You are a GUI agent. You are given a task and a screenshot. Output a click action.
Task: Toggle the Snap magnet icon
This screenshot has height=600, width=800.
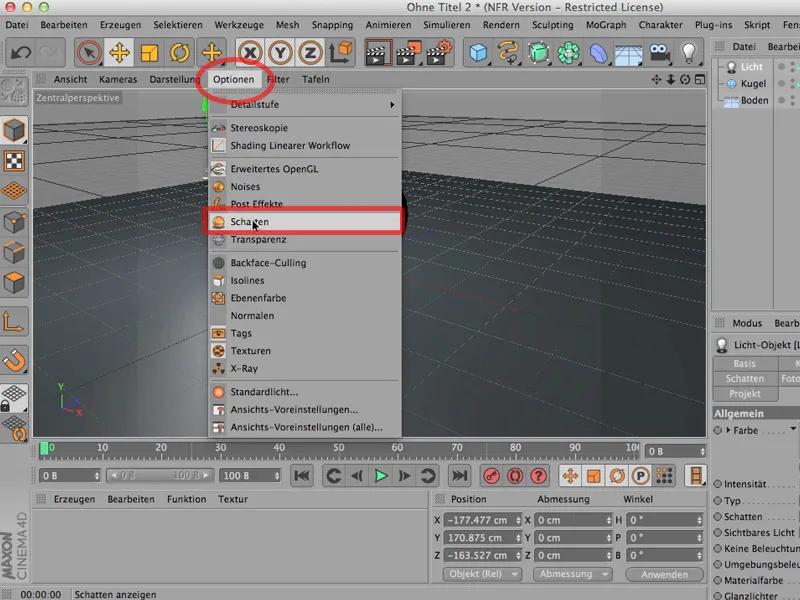14,360
